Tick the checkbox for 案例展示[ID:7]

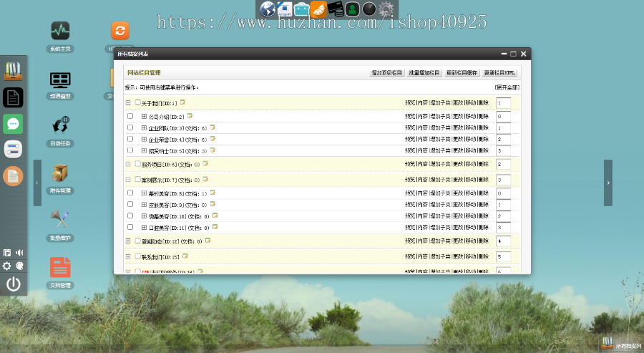(138, 179)
